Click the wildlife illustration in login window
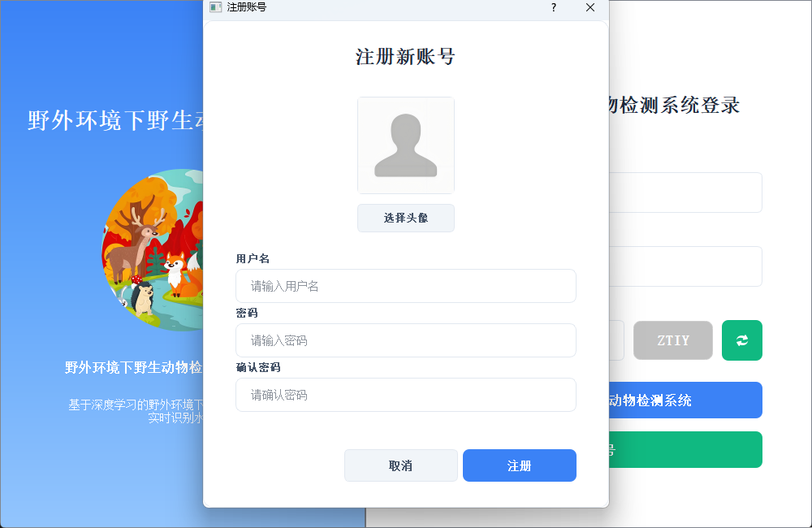This screenshot has width=812, height=528. pos(153,250)
